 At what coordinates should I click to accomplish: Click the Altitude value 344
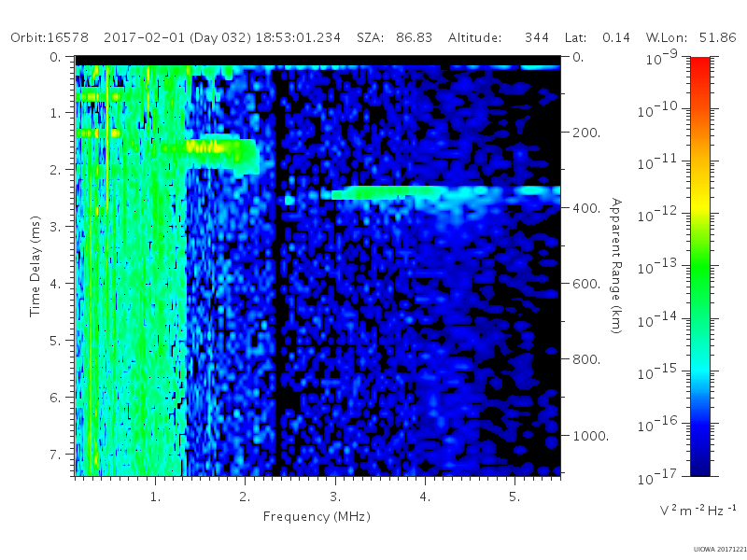pos(537,37)
